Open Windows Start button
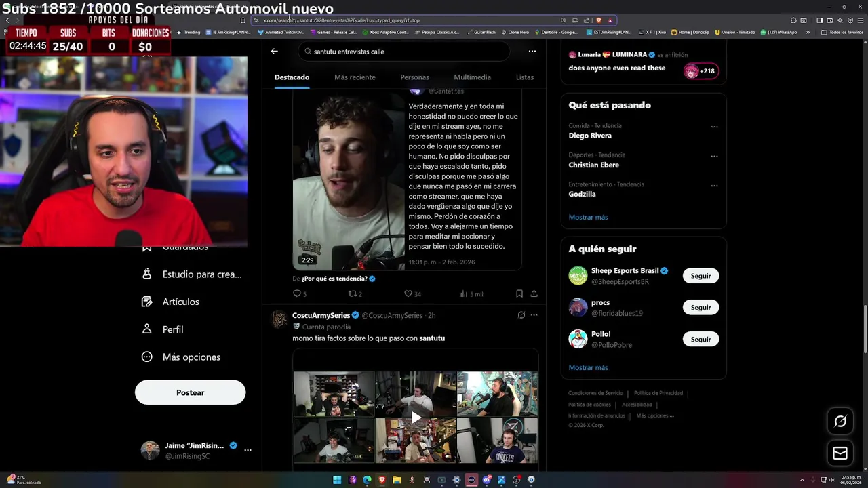Viewport: 868px width, 488px height. click(337, 480)
